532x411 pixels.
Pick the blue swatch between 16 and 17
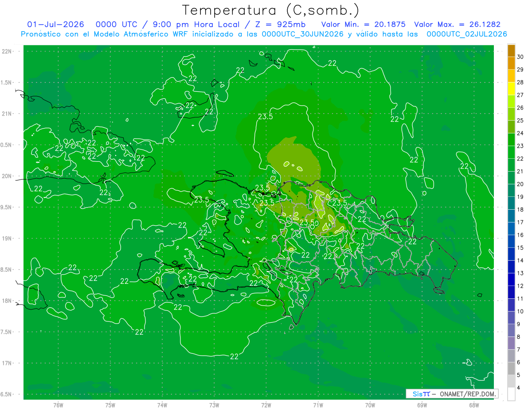(x=511, y=229)
